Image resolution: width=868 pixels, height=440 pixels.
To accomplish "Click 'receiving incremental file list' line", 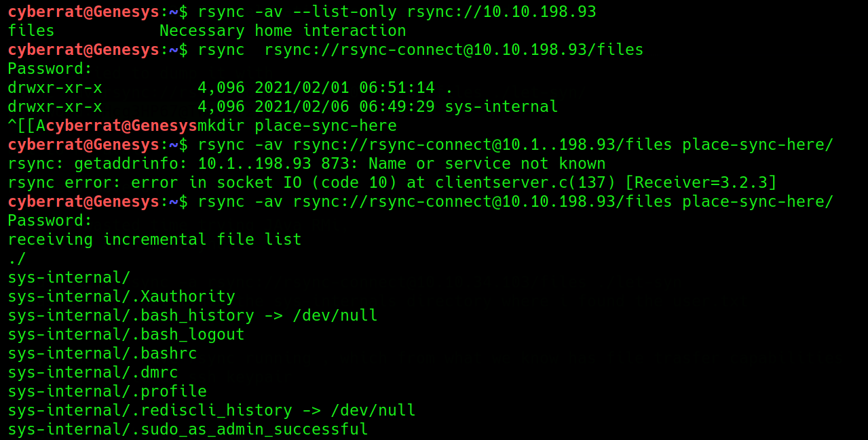I will pos(154,239).
